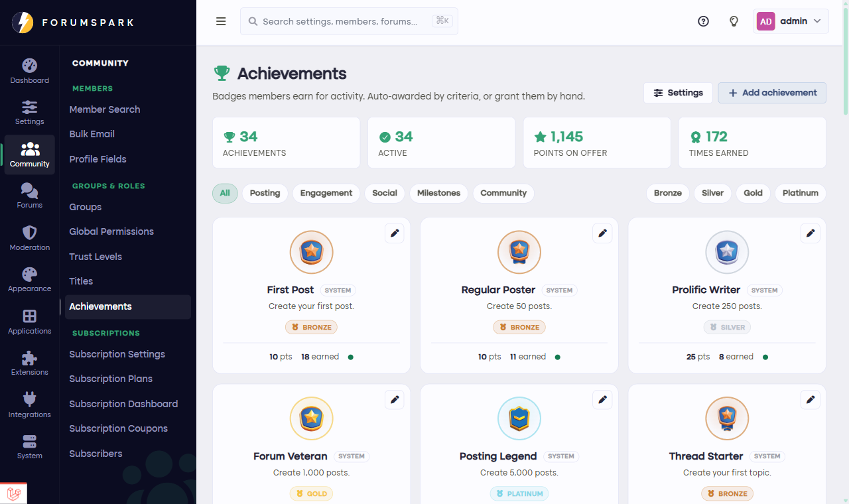Viewport: 849px width, 504px height.
Task: Open the Appearance palette section
Action: [x=29, y=280]
